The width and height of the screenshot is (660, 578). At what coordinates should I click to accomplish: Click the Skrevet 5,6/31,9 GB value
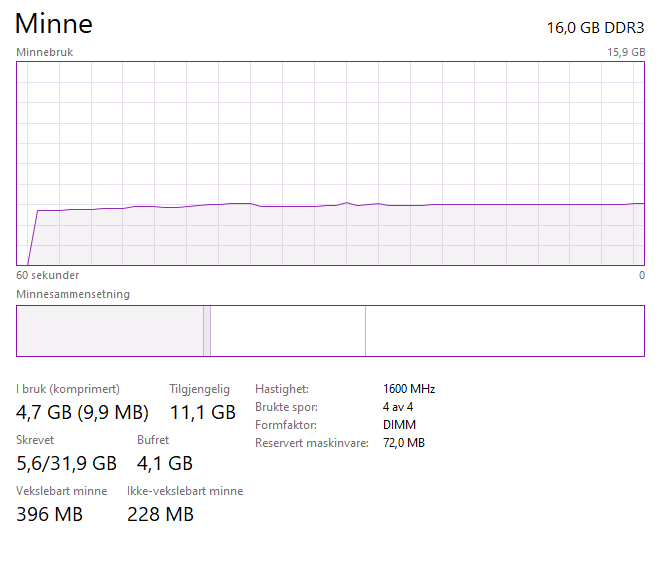pos(67,463)
